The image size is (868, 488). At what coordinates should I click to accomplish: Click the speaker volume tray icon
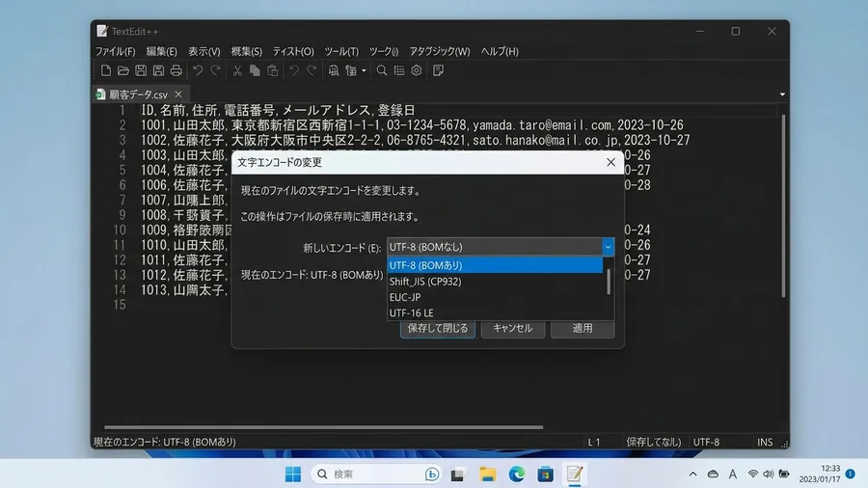(769, 474)
